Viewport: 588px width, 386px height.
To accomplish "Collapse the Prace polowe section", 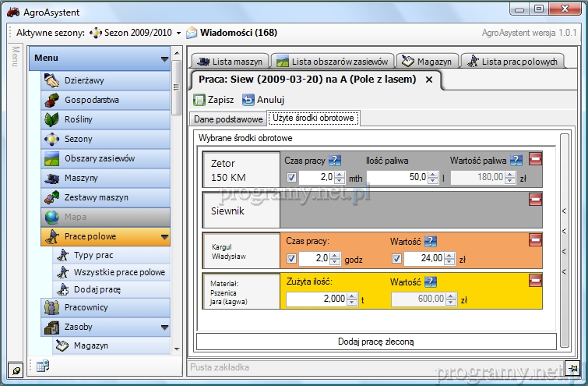I will click(x=164, y=237).
